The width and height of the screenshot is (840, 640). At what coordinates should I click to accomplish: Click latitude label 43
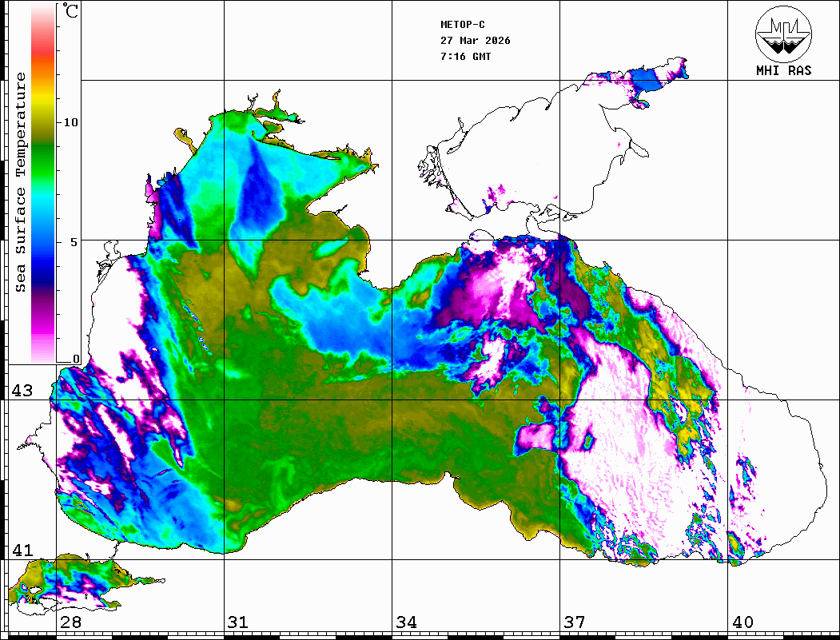coord(22,391)
